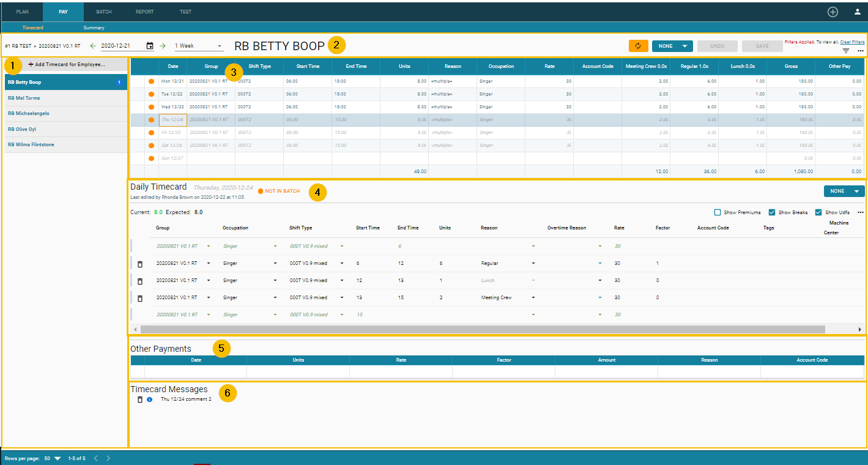
Task: Open the user account profile icon
Action: pos(858,12)
